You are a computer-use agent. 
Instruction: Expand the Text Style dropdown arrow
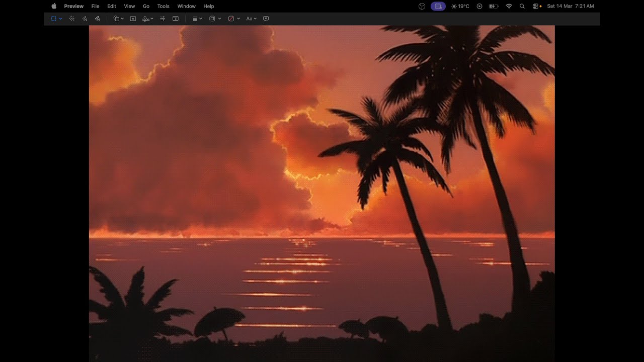click(x=255, y=19)
